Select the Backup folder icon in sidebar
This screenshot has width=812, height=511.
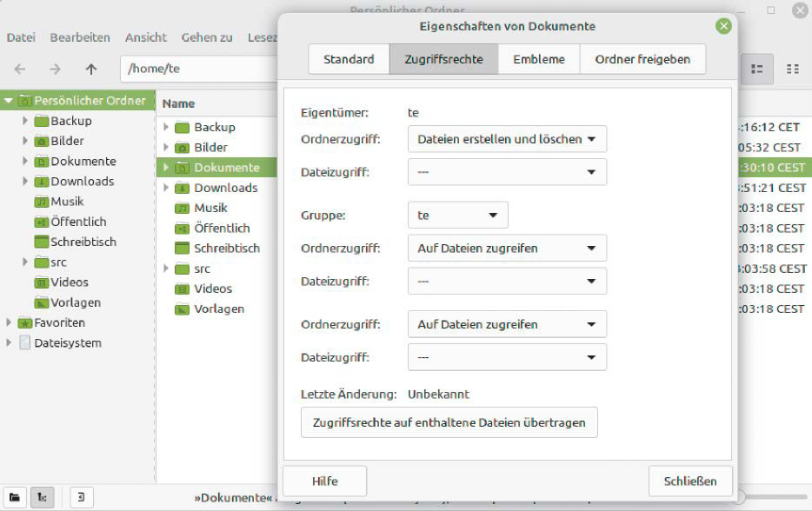point(42,120)
